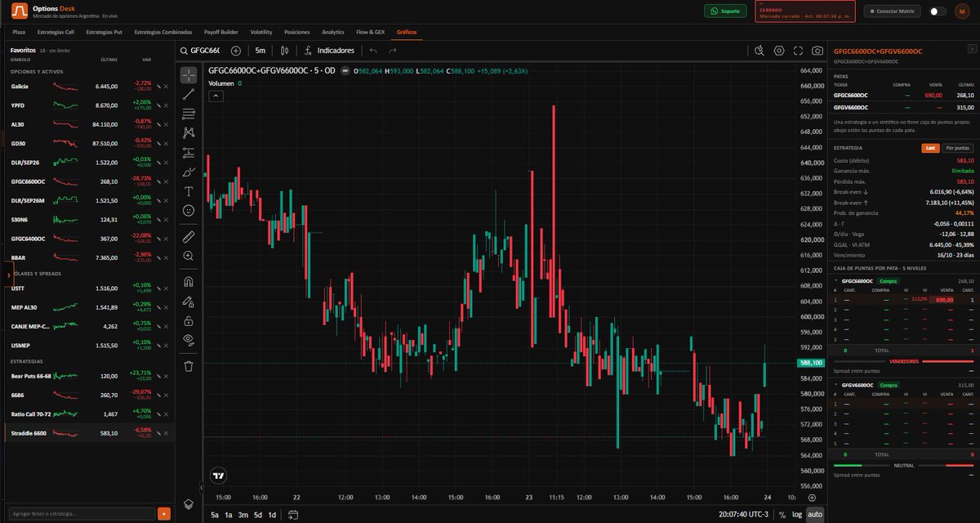Select the brush drawing tool
Viewport: 980px width, 523px height.
189,172
